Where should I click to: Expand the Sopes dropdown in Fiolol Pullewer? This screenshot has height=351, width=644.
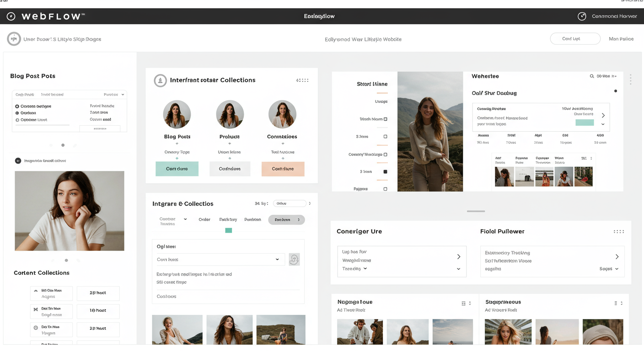pyautogui.click(x=609, y=269)
